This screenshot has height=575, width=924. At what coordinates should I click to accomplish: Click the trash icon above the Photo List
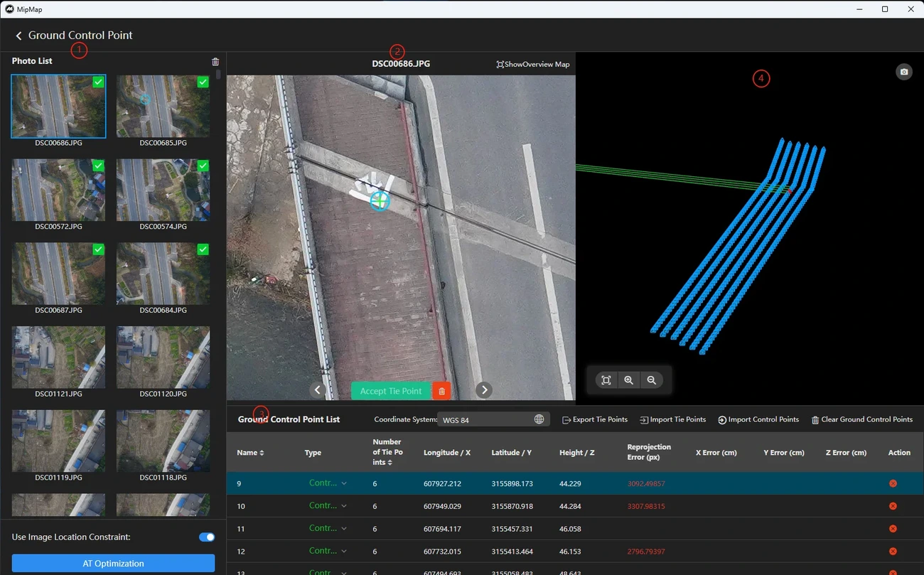(215, 61)
